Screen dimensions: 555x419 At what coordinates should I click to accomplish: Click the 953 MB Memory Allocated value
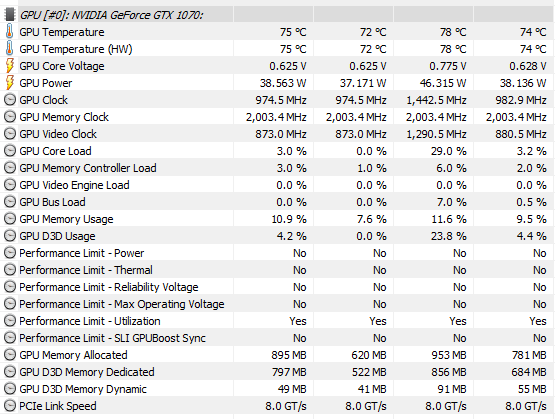pyautogui.click(x=448, y=355)
